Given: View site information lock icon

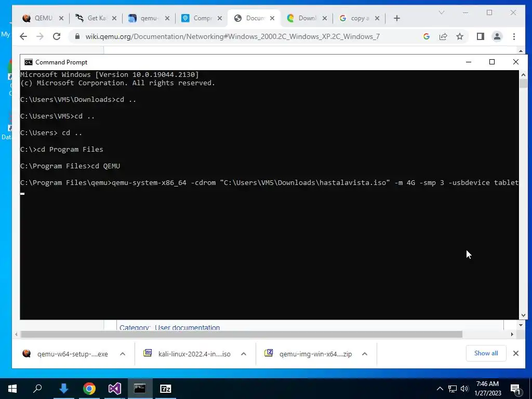Looking at the screenshot, I should (x=77, y=36).
